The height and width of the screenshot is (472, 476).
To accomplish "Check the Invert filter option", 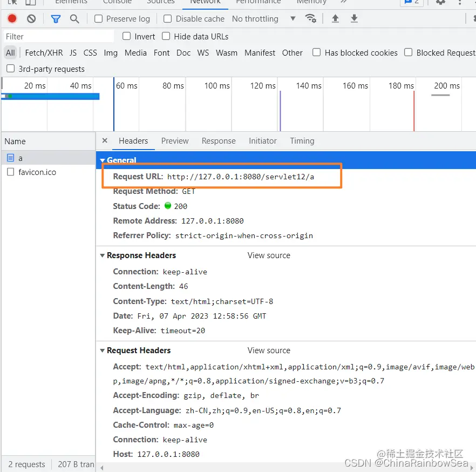I will (x=127, y=36).
